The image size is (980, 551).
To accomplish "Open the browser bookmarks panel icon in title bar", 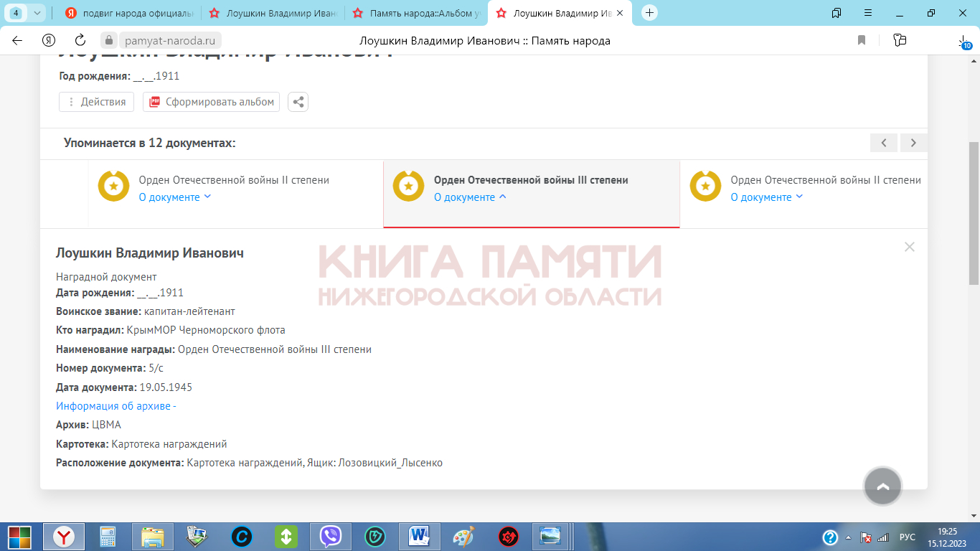I will [837, 12].
